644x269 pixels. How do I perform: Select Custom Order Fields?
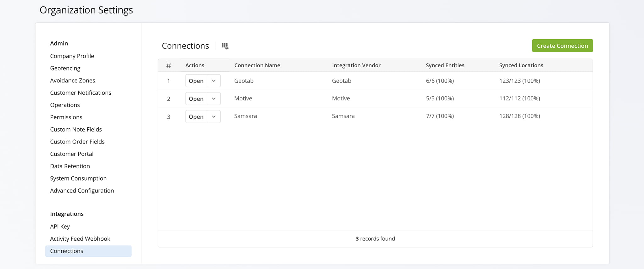tap(77, 142)
